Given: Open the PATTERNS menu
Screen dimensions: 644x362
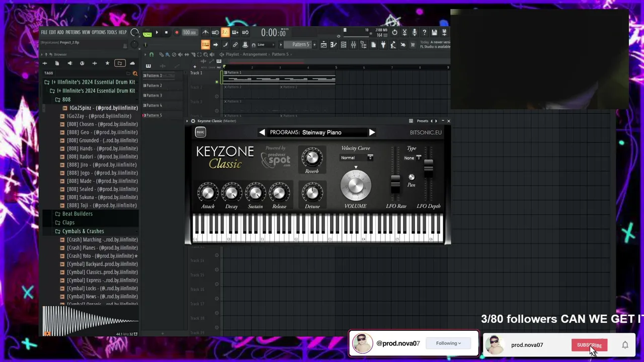Looking at the screenshot, I should [72, 33].
